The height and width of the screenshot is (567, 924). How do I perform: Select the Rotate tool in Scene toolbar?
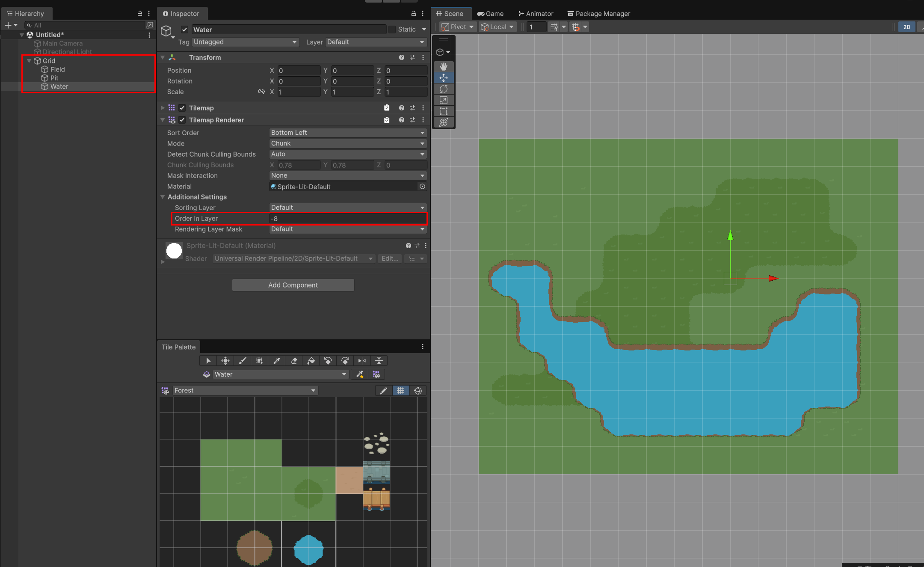point(444,89)
